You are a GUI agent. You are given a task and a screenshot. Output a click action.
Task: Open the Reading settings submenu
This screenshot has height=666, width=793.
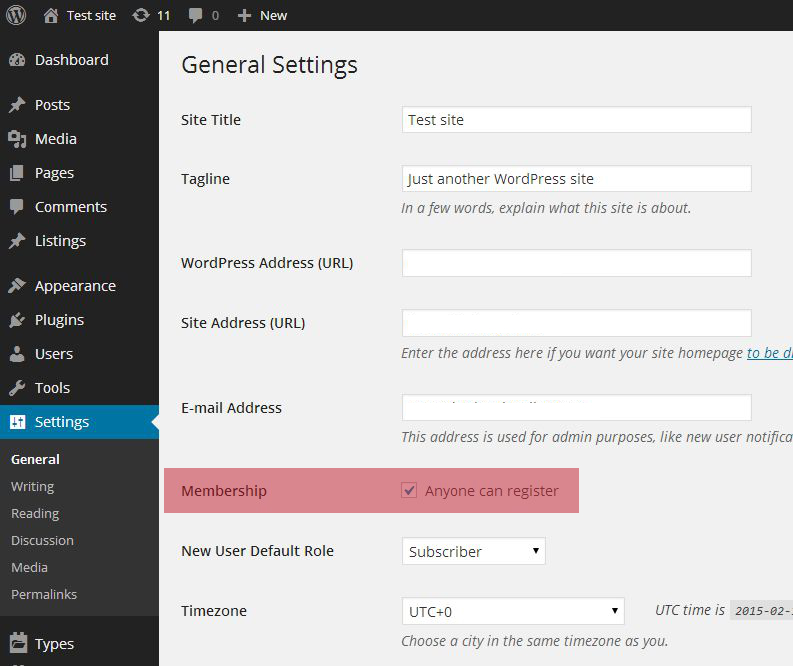point(35,514)
